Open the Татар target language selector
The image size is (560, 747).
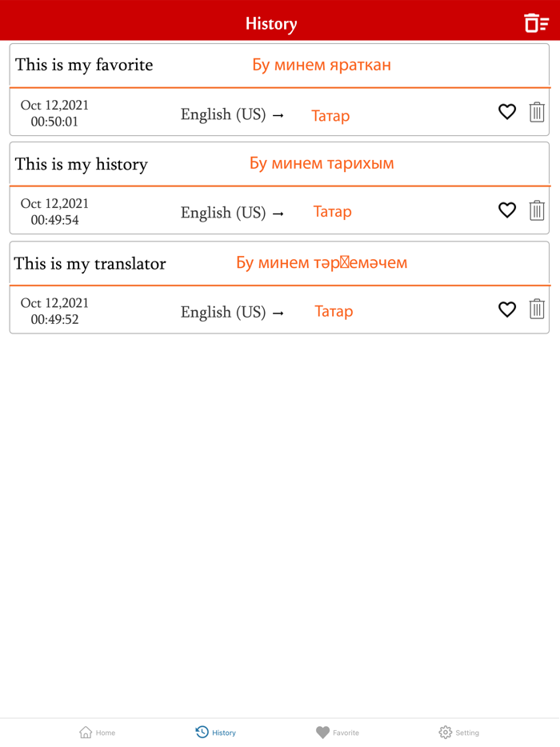(x=330, y=116)
